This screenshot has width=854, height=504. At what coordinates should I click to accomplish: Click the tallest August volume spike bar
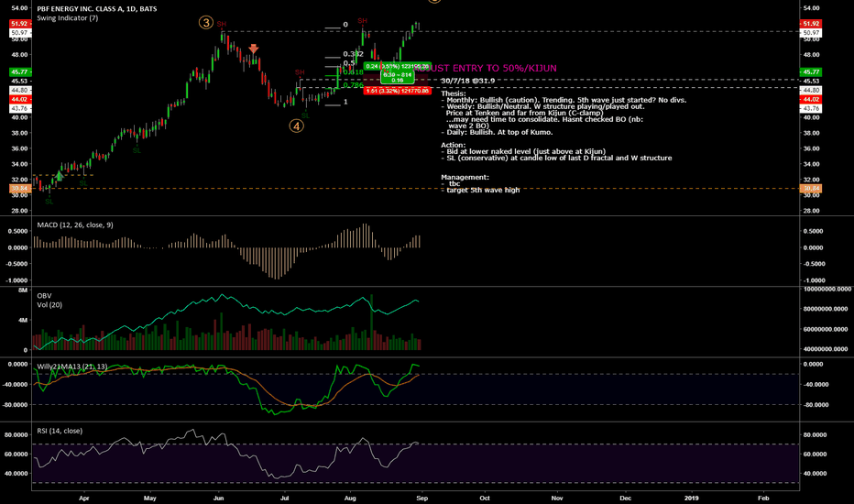tap(371, 322)
